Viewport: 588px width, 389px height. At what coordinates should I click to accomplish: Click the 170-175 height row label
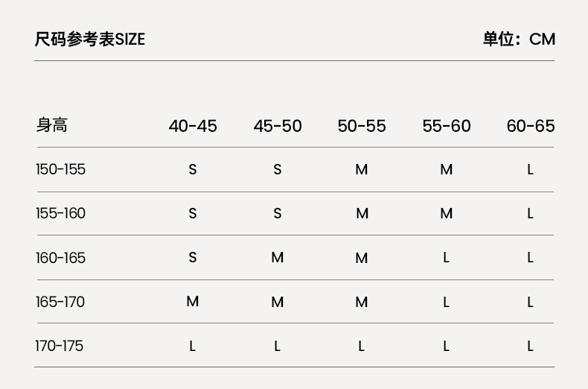coord(60,346)
